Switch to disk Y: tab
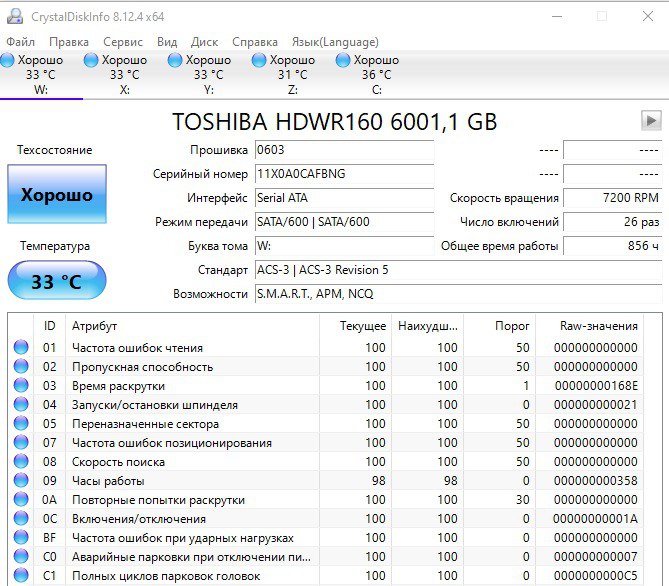This screenshot has width=669, height=586. (x=209, y=75)
